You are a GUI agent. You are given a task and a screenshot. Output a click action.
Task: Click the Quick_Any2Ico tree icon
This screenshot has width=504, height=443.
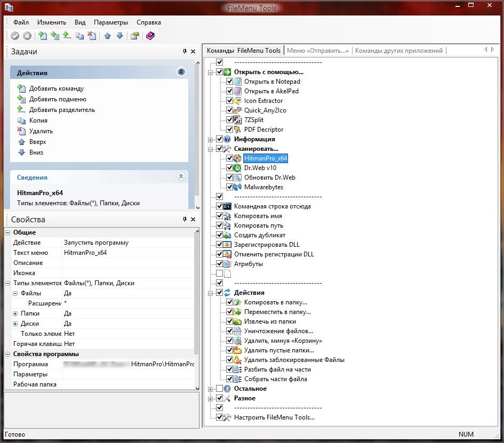click(x=237, y=110)
